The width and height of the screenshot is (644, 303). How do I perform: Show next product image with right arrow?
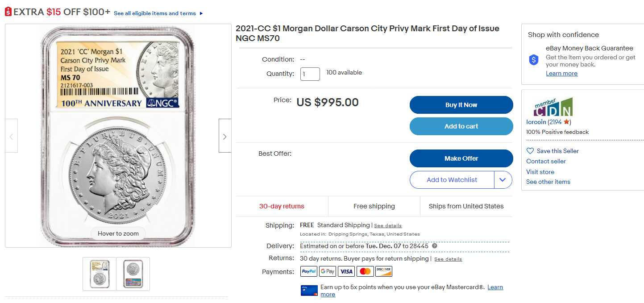pyautogui.click(x=224, y=136)
